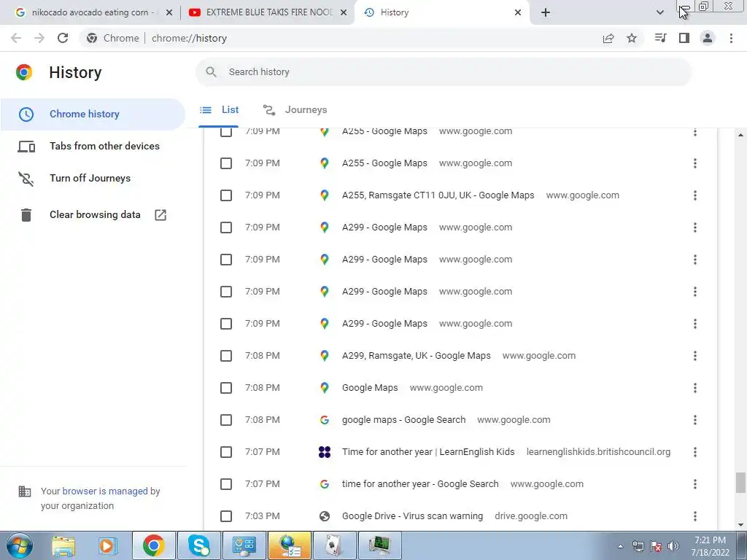747x560 pixels.
Task: Click the volume speaker icon in system tray
Action: [673, 546]
